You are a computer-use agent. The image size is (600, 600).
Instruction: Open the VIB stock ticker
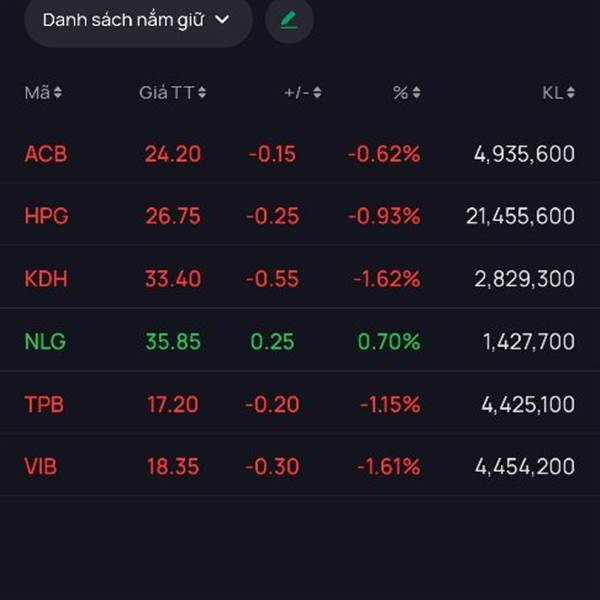tap(41, 466)
